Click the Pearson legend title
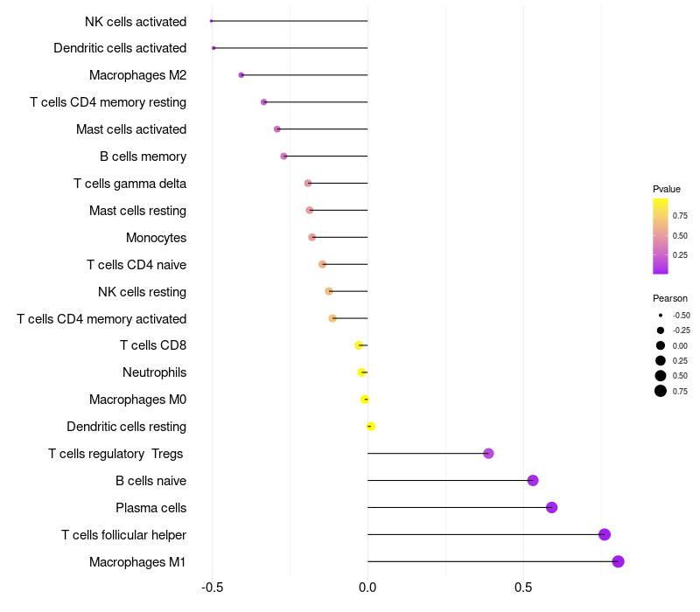This screenshot has height=612, width=700. tap(670, 298)
